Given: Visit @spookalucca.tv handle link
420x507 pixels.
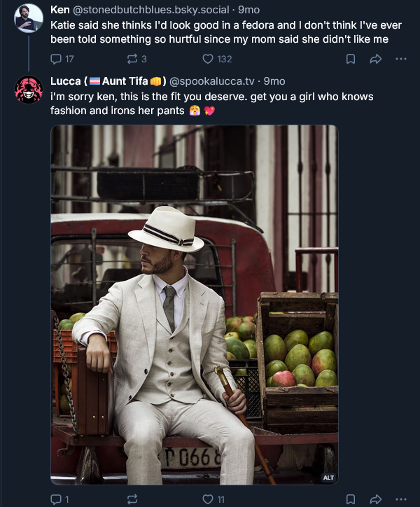Looking at the screenshot, I should 212,81.
